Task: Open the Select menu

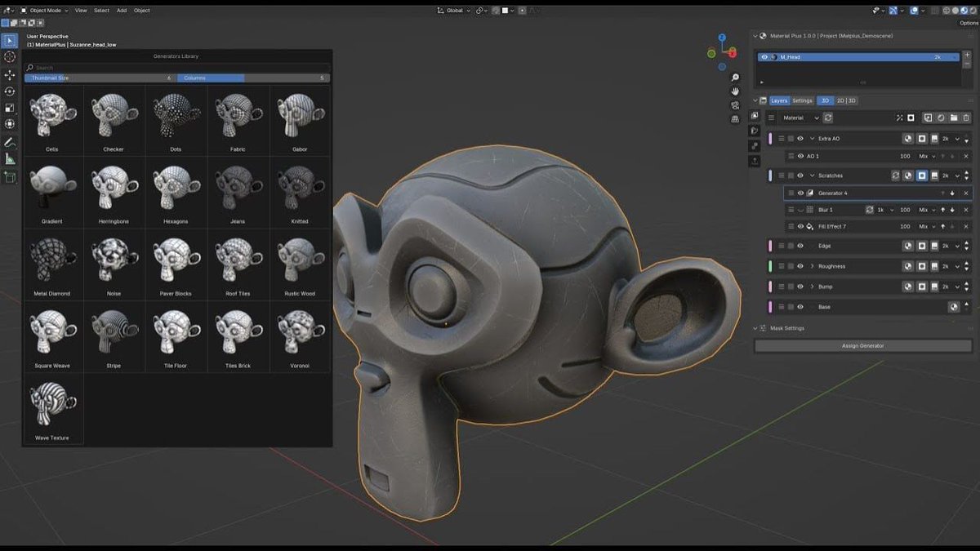Action: pyautogui.click(x=101, y=11)
